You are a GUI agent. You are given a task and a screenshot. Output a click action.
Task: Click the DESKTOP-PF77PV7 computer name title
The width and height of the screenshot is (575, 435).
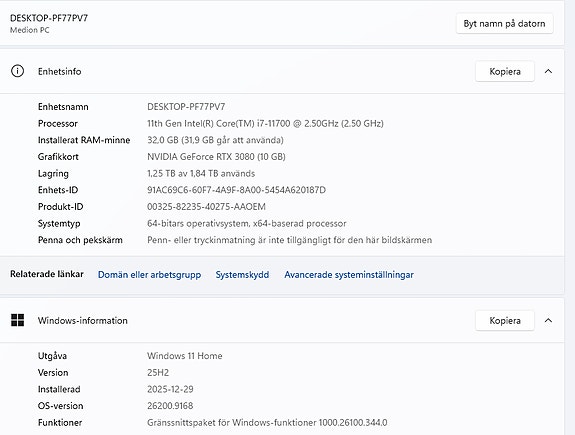pos(49,18)
